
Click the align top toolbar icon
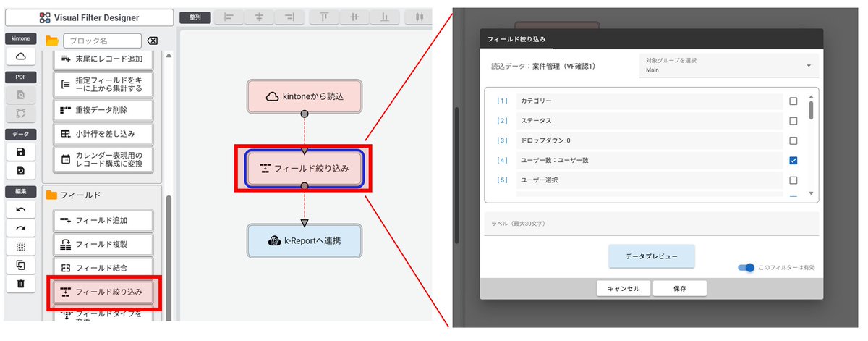(323, 17)
